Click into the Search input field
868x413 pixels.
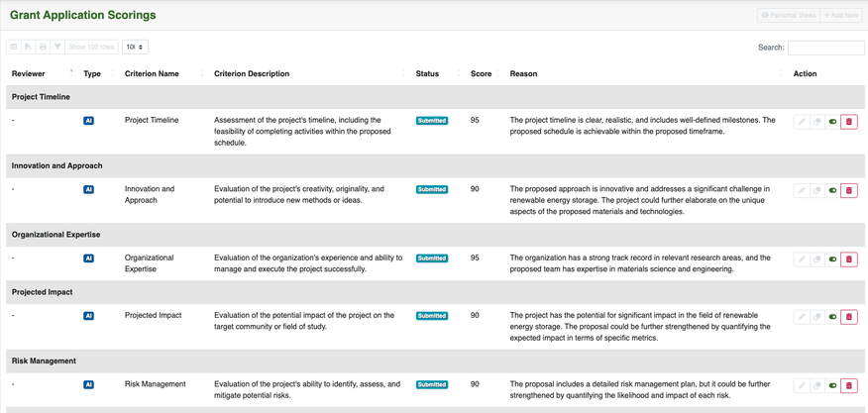(826, 47)
